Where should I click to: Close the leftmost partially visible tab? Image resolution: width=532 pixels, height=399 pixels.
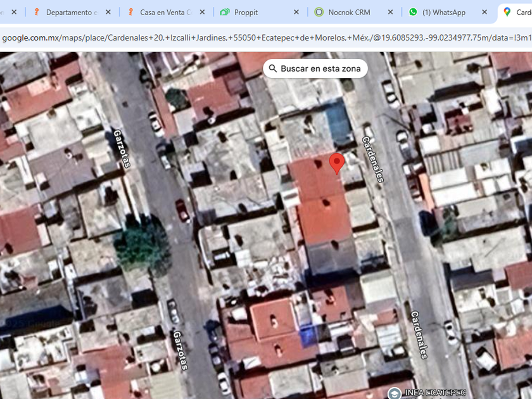click(14, 12)
